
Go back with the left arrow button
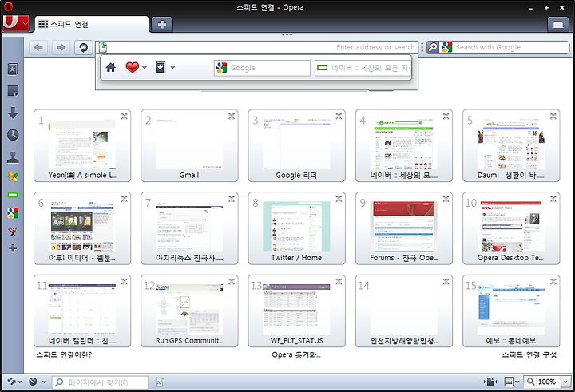[x=38, y=47]
